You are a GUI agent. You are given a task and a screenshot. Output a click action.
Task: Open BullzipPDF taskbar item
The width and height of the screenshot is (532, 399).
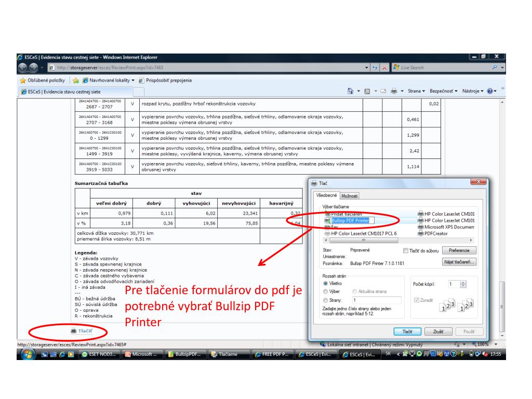pyautogui.click(x=185, y=354)
